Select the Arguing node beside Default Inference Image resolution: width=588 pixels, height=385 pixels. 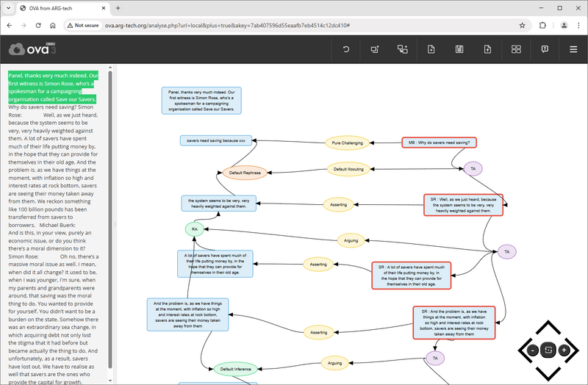pos(335,363)
